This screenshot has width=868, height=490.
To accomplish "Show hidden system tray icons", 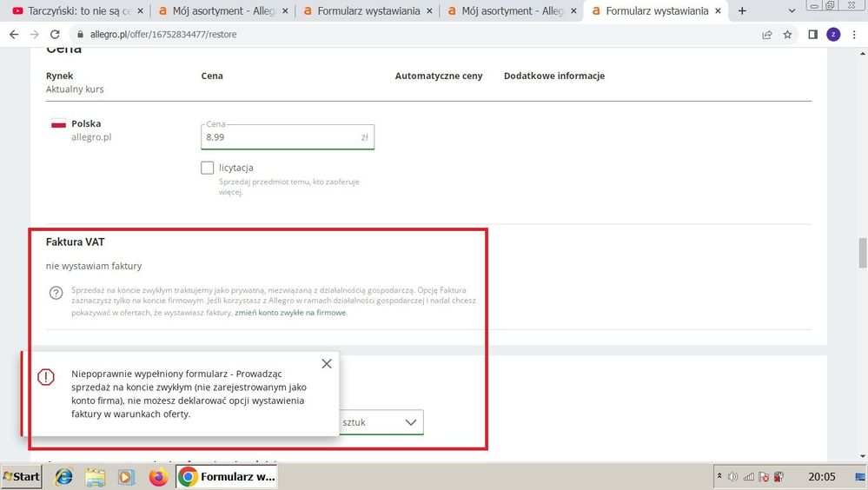I will pyautogui.click(x=719, y=477).
